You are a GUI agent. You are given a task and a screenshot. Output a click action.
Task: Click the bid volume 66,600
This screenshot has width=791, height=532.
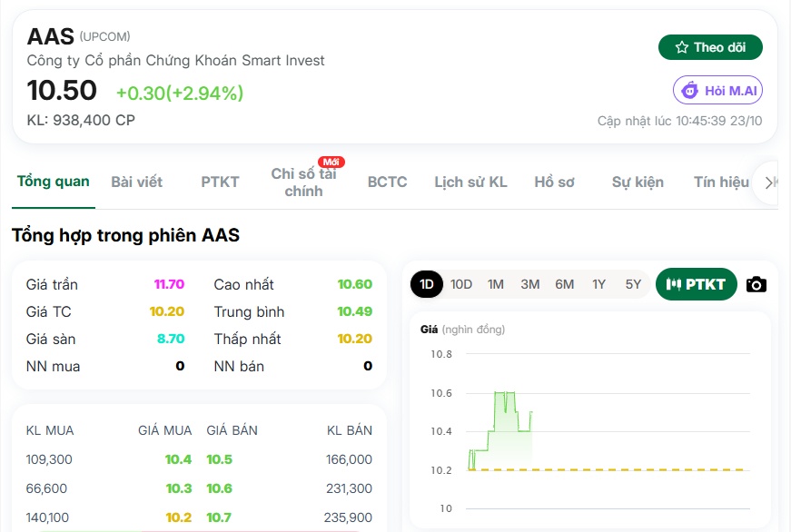tap(46, 488)
